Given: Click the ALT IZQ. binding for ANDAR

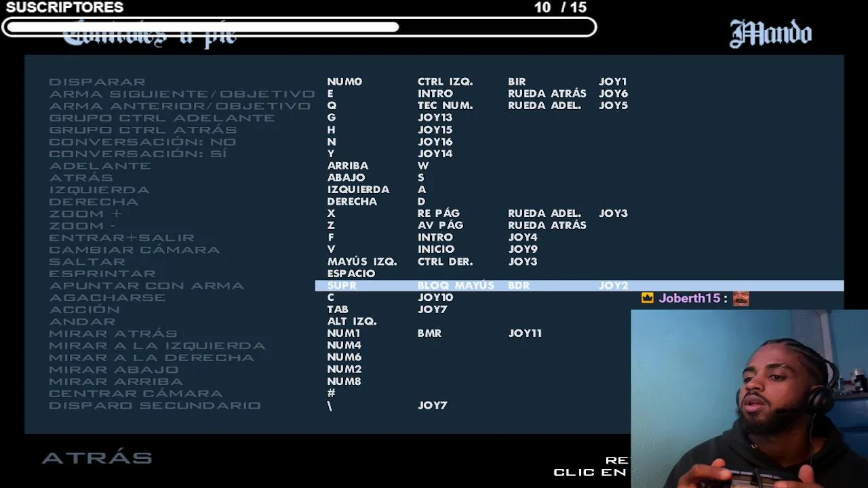Looking at the screenshot, I should [x=352, y=321].
